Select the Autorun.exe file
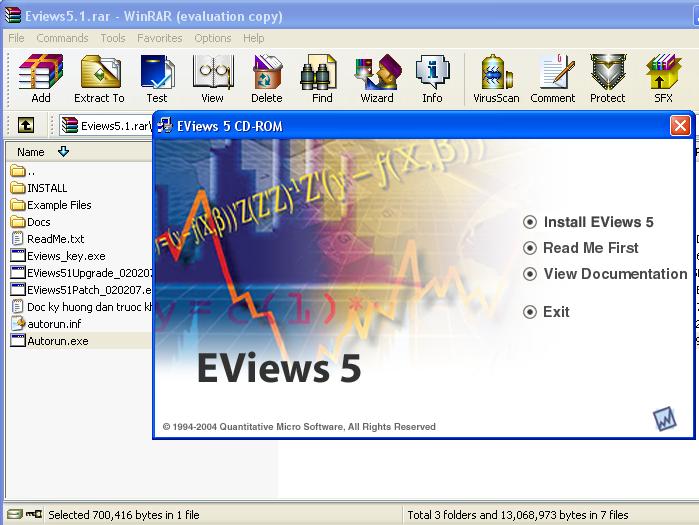This screenshot has height=525, width=699. 49,341
